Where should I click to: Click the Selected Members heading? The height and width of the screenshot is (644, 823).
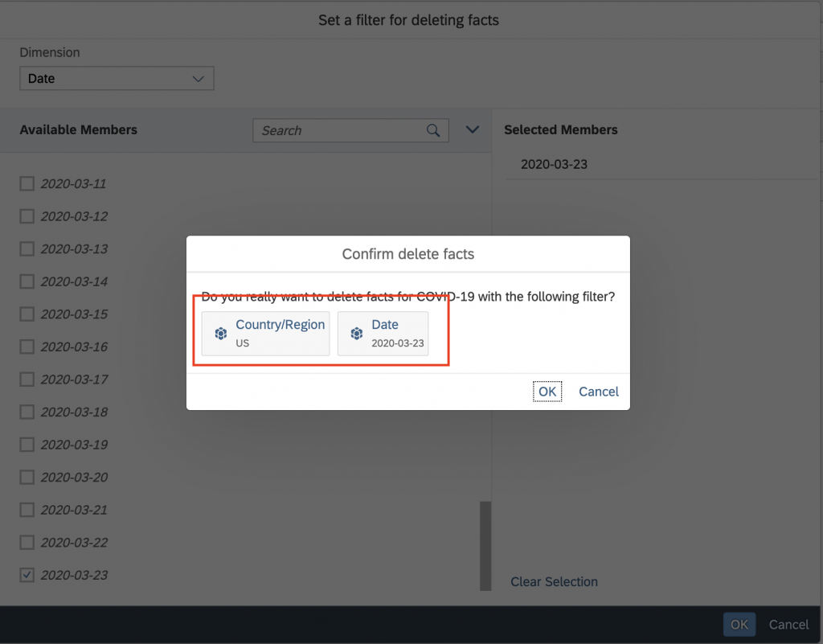[560, 129]
